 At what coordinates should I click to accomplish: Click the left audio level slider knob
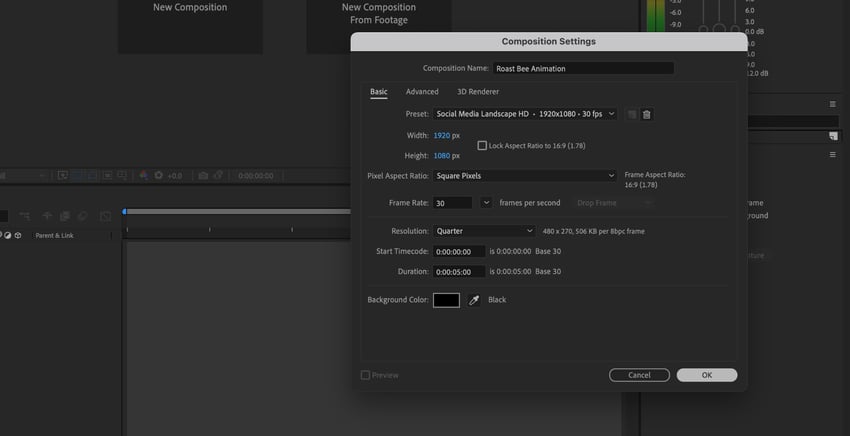coord(704,29)
